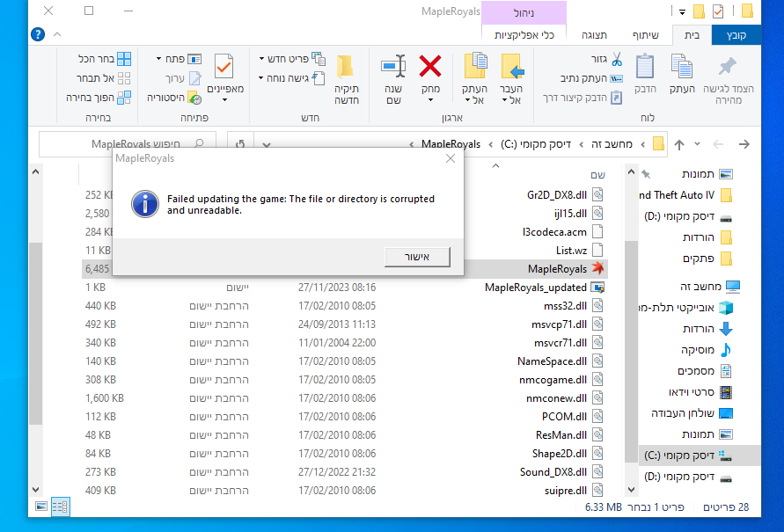Image resolution: width=784 pixels, height=532 pixels.
Task: Select the Gr2D_DX8.dll file
Action: click(556, 195)
